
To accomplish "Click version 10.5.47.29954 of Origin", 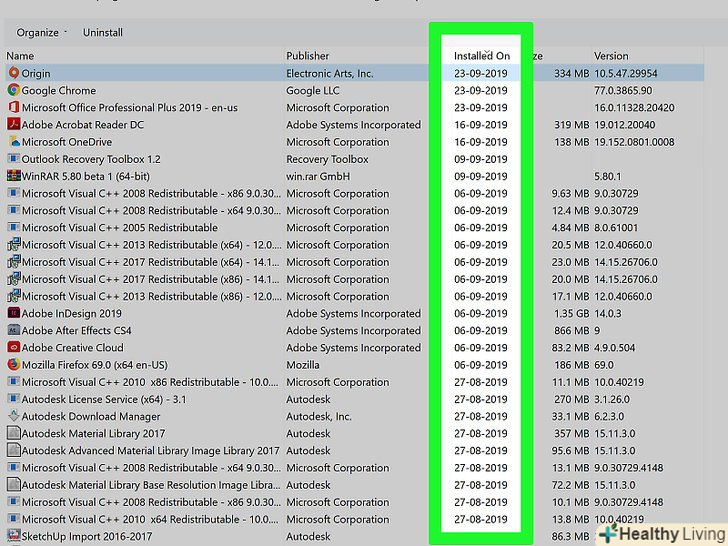I will pyautogui.click(x=625, y=73).
